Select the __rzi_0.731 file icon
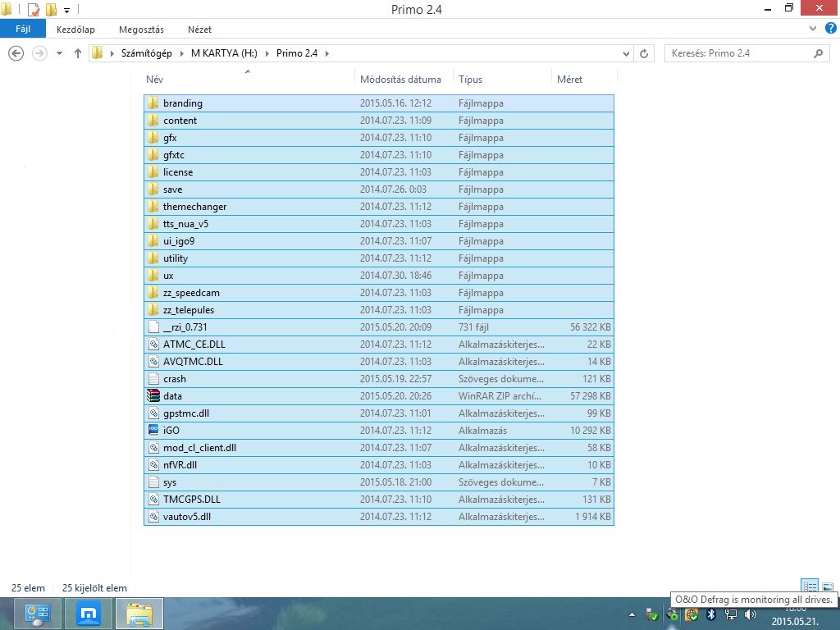840x630 pixels. (x=153, y=326)
